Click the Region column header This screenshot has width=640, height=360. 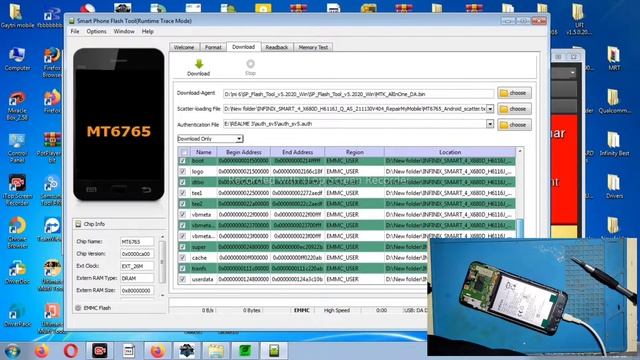tap(354, 152)
